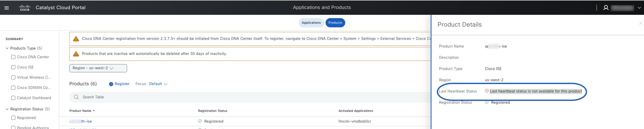Check the Virtual Wireless C... filter

[x=13, y=77]
